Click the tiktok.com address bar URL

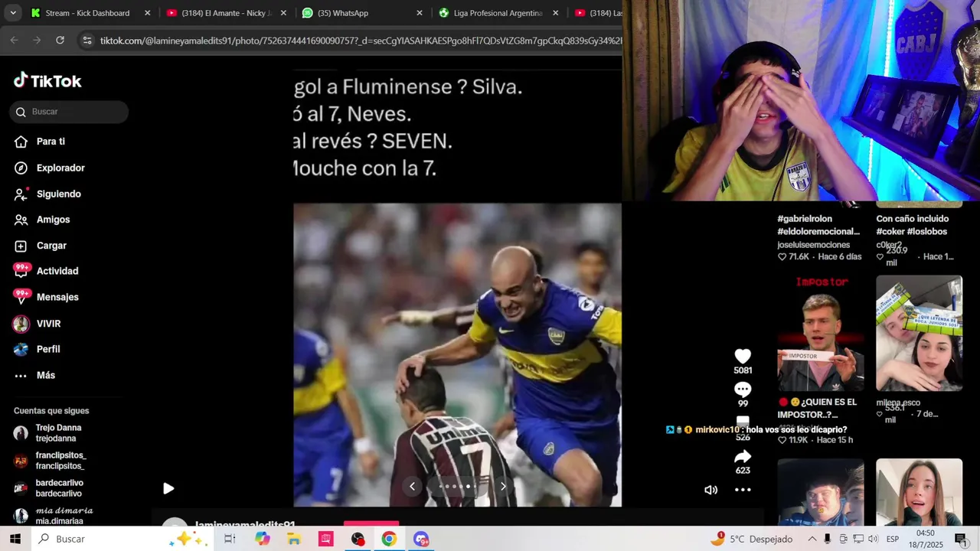click(360, 41)
